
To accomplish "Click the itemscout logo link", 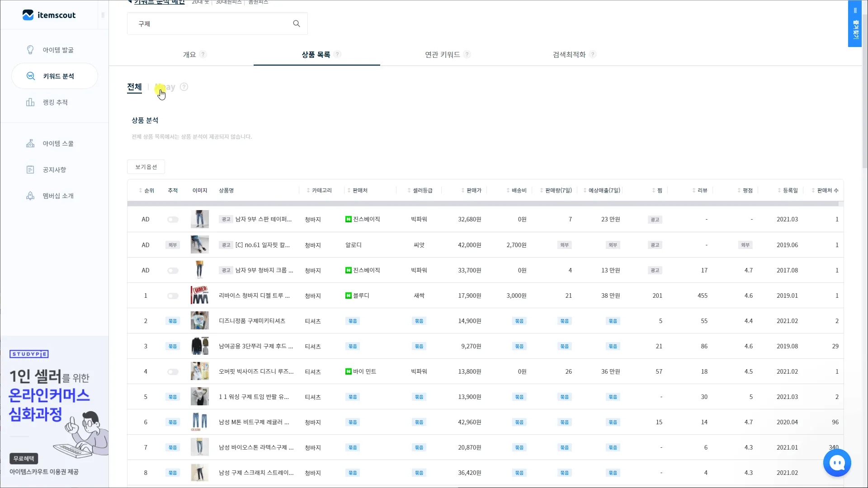I will [x=49, y=15].
